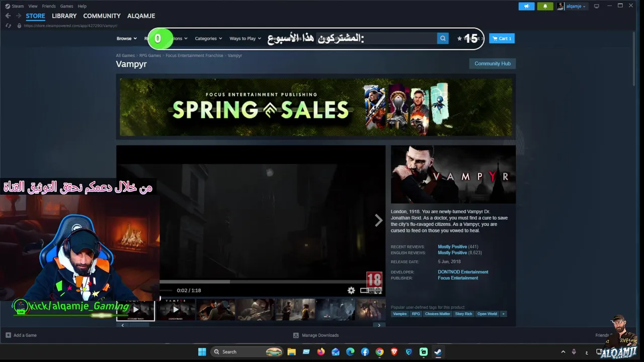Move thumbnail strip left with arrow
Image resolution: width=644 pixels, height=362 pixels.
(122, 325)
